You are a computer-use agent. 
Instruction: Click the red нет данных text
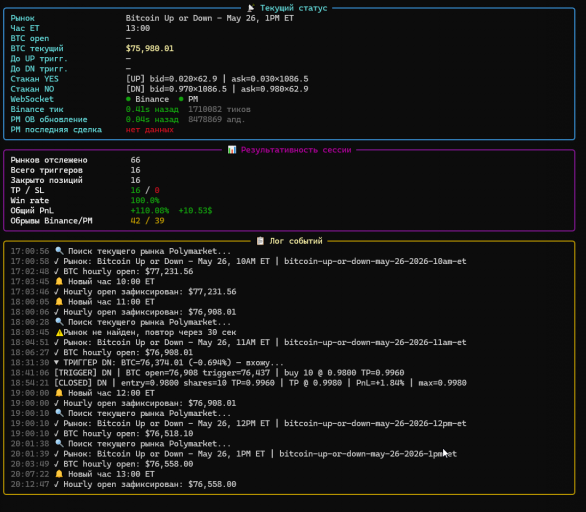click(149, 130)
